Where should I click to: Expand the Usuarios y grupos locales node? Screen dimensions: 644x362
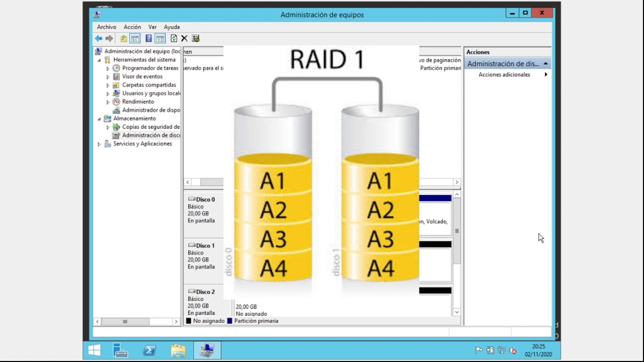[x=108, y=94]
